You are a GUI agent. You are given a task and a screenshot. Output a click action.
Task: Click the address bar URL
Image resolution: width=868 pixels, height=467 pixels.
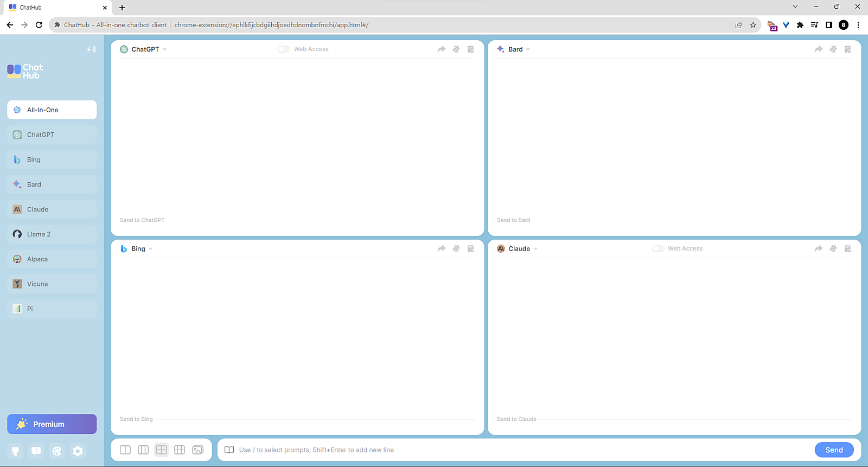(x=271, y=25)
